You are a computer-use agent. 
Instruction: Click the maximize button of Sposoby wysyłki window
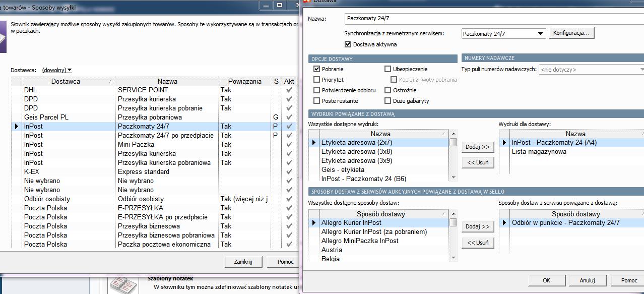tap(279, 5)
